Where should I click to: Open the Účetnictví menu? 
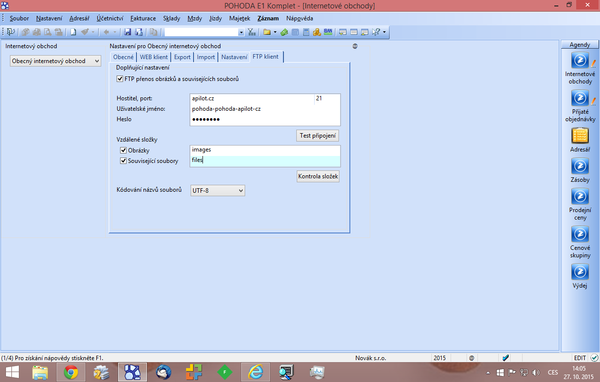110,18
